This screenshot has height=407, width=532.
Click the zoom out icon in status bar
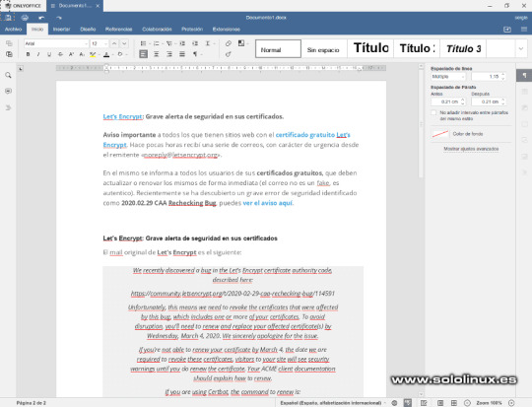point(467,403)
